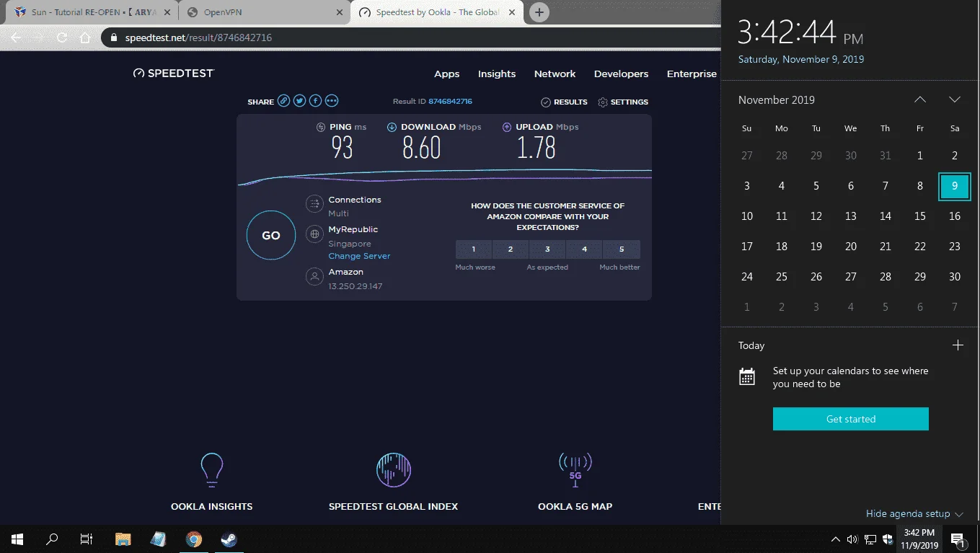Rate Amazon customer service 3
Screen dimensions: 980x553
547,249
